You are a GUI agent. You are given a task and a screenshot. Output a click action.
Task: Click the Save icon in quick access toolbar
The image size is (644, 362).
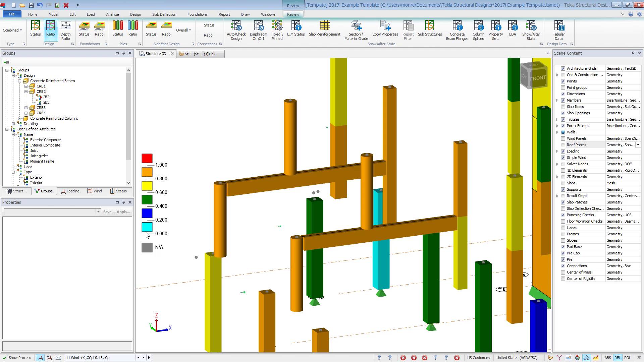coord(31,5)
